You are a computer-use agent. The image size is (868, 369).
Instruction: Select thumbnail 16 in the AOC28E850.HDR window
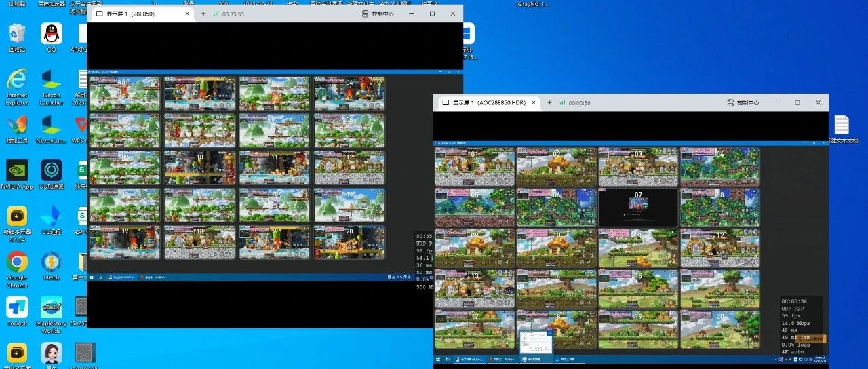tap(720, 289)
